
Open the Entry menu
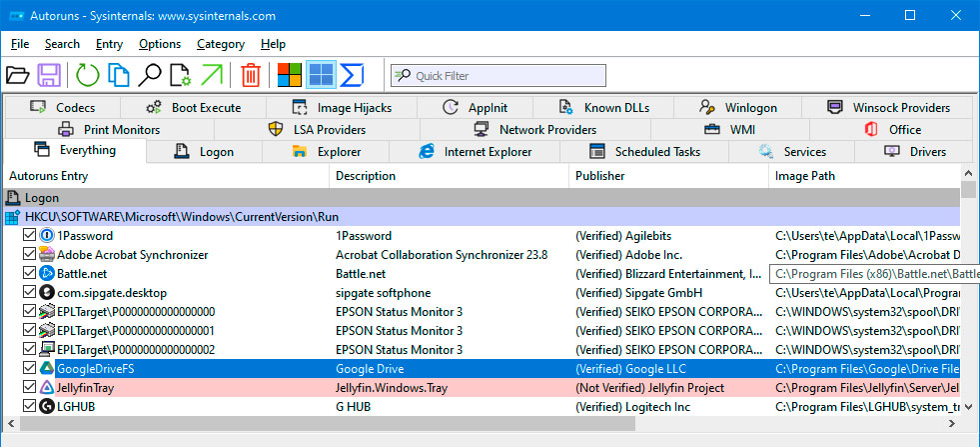(x=109, y=44)
